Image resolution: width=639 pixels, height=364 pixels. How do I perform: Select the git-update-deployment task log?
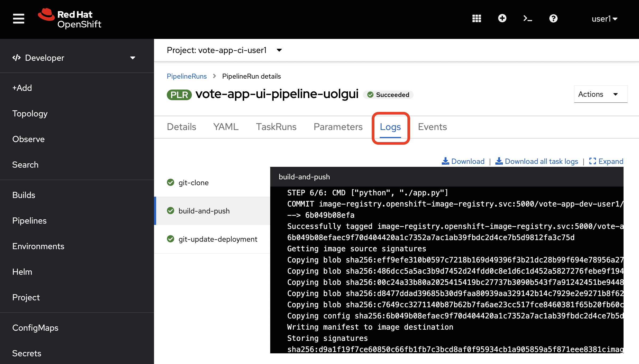[x=212, y=239]
